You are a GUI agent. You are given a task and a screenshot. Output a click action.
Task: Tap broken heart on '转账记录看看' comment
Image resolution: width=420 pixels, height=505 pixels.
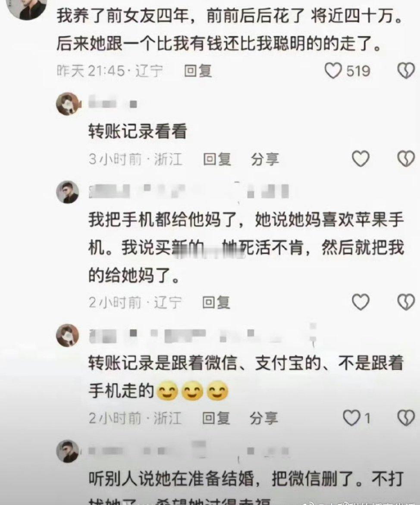pos(406,159)
